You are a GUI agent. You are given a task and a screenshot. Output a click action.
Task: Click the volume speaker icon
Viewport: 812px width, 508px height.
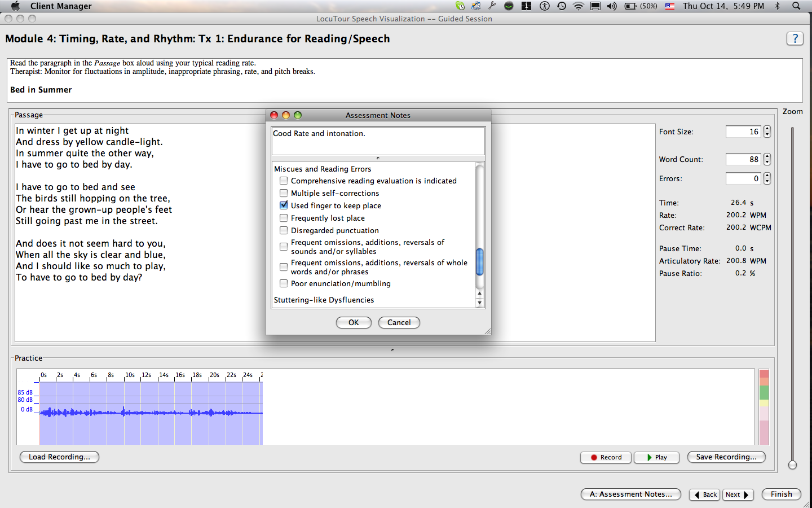(x=612, y=6)
